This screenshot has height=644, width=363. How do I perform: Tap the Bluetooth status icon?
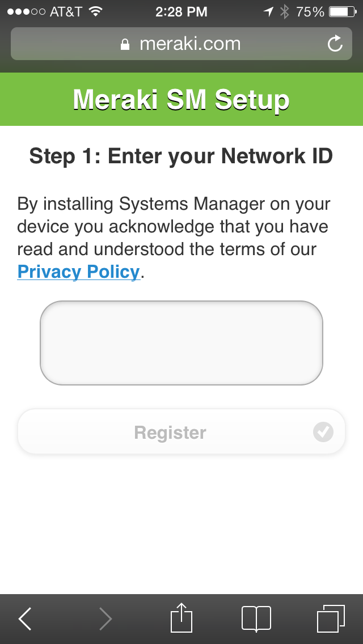[285, 11]
